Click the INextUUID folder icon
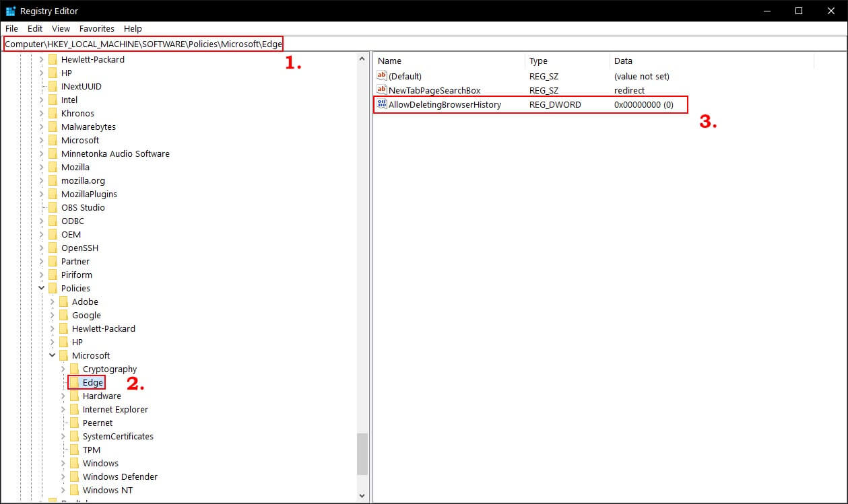Viewport: 848px width, 504px height. pos(53,86)
